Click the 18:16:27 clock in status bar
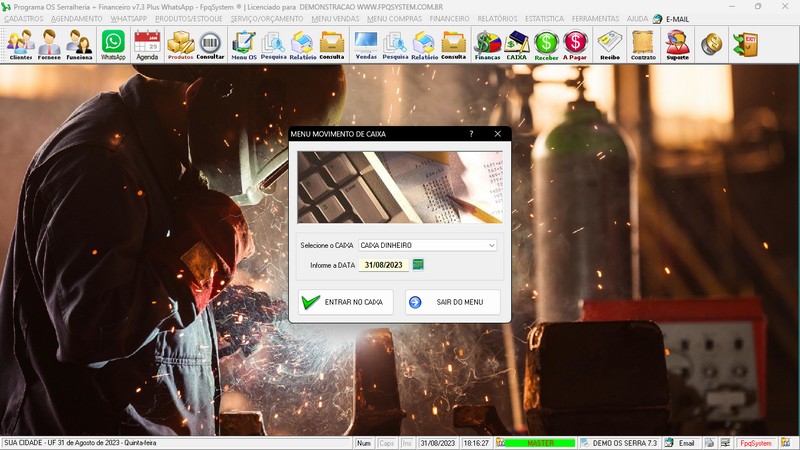The image size is (800, 450). (476, 443)
